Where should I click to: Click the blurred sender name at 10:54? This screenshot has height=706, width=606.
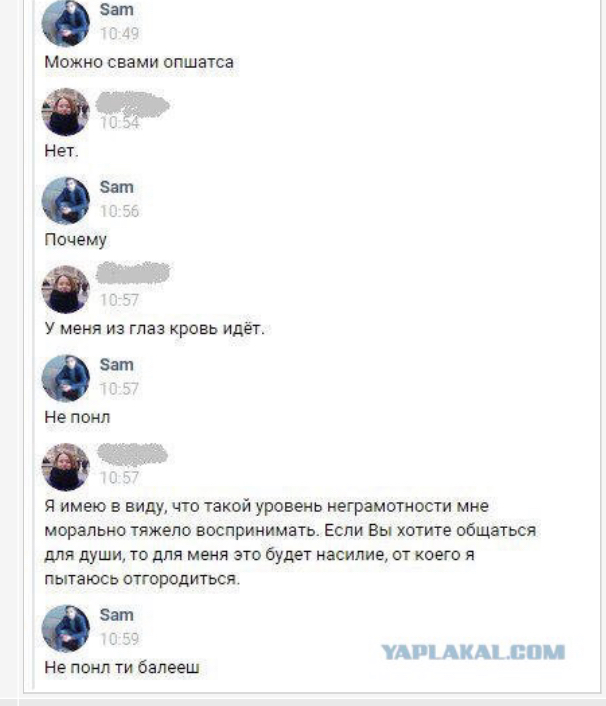click(133, 104)
